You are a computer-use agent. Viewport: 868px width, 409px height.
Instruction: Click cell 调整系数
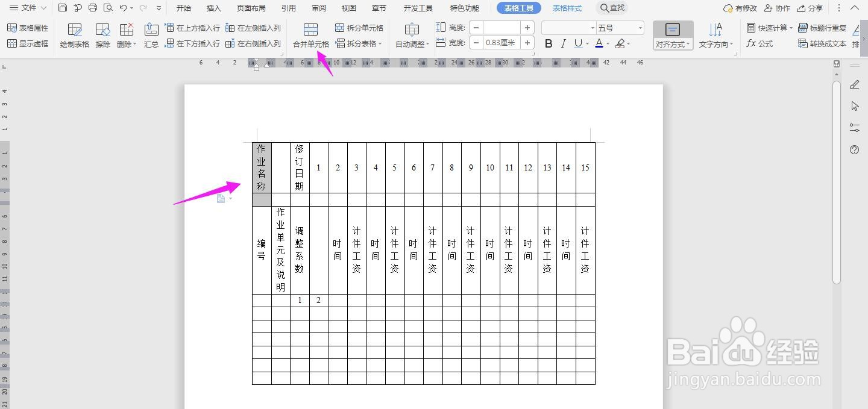click(300, 249)
